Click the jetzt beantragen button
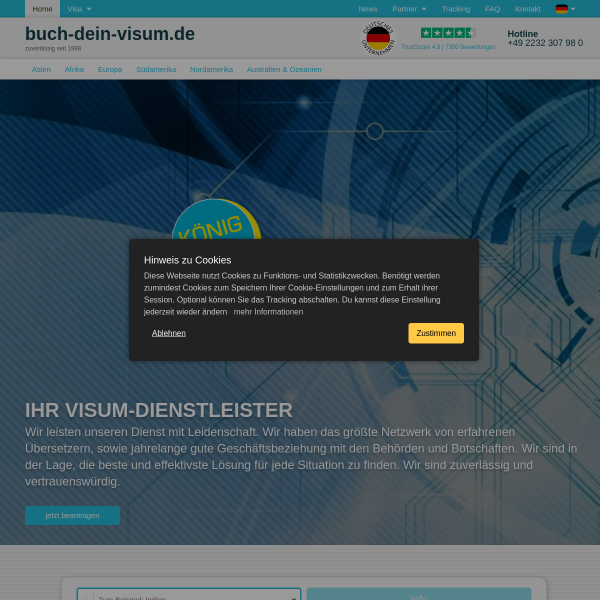The width and height of the screenshot is (600, 600). [72, 515]
